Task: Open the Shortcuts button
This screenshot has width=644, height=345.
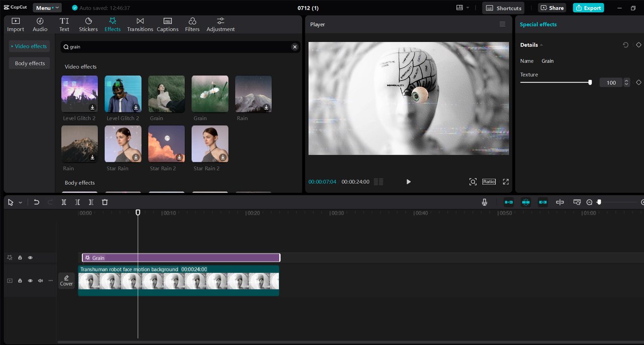Action: click(x=503, y=8)
